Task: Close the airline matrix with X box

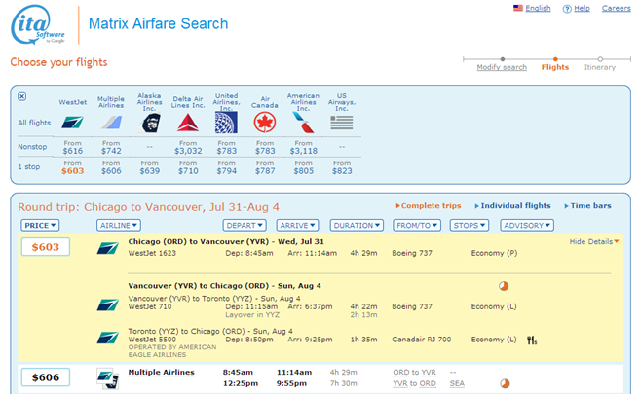Action: click(22, 96)
